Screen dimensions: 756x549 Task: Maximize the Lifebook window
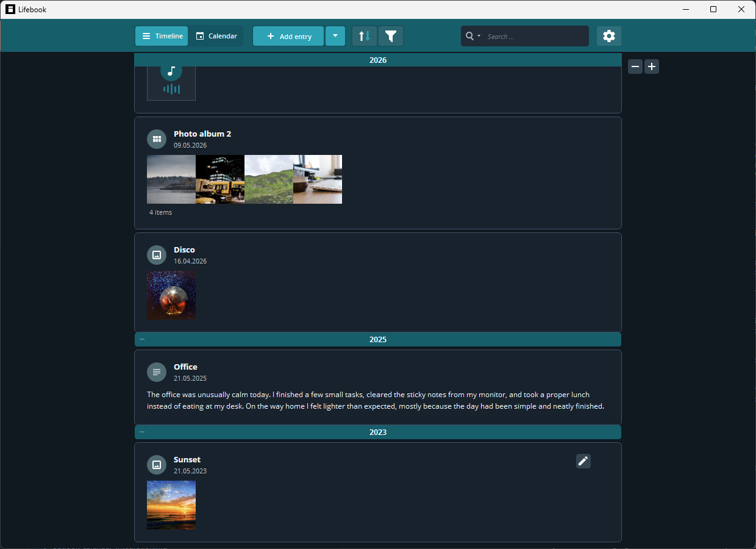(x=713, y=9)
